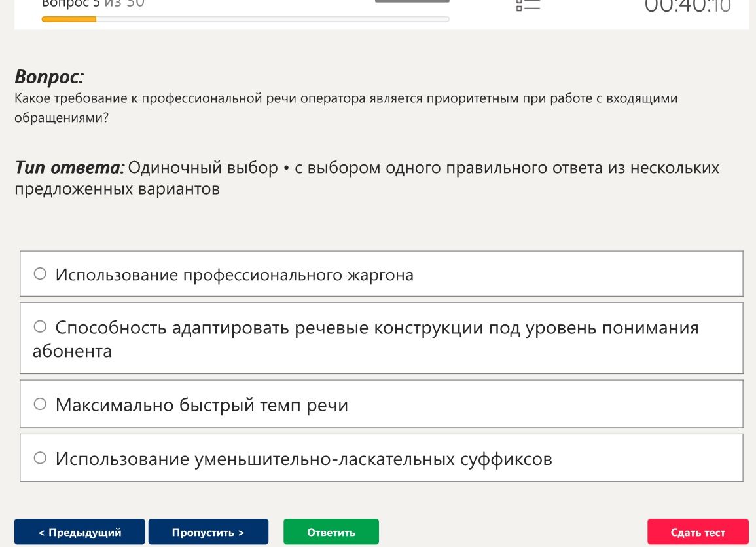Click the answer text 'Максимально быстрый темп речи'
The width and height of the screenshot is (756, 547).
(x=202, y=405)
